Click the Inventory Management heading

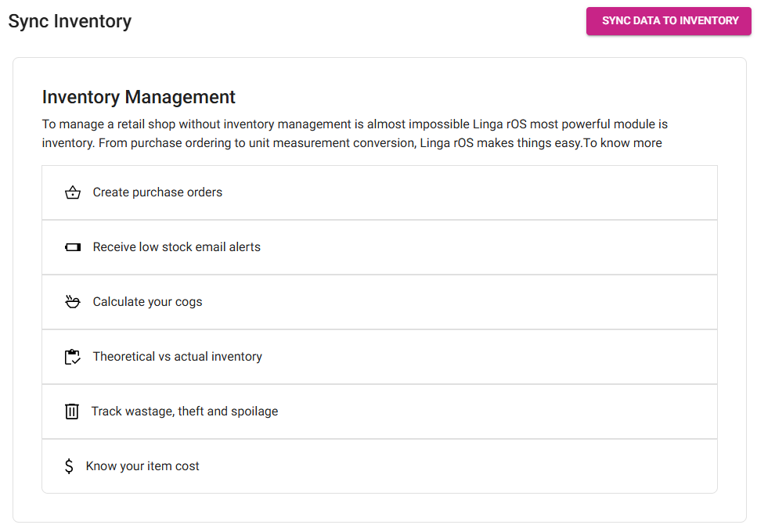tap(139, 97)
